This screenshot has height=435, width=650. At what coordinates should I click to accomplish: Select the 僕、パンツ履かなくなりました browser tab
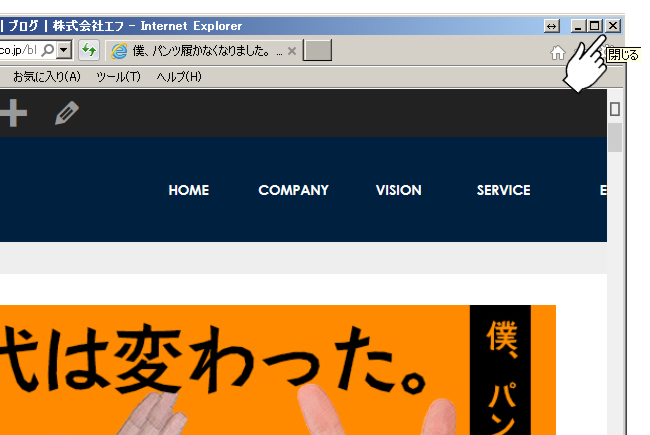point(200,51)
